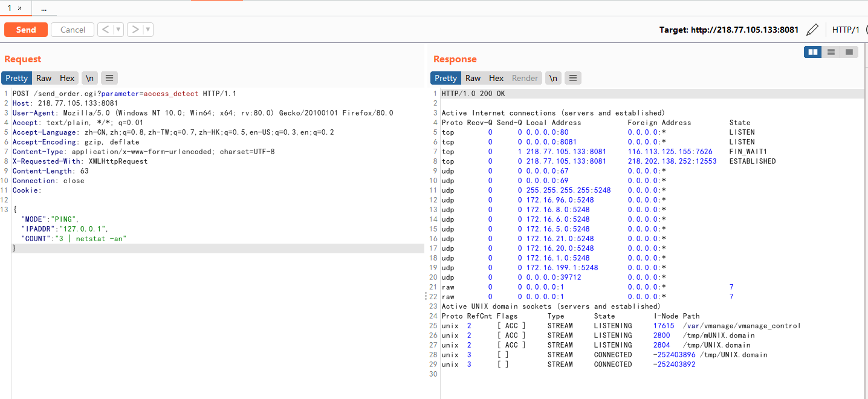Click local address 0.0.0.0:80
Image resolution: width=868 pixels, height=399 pixels.
tap(548, 132)
